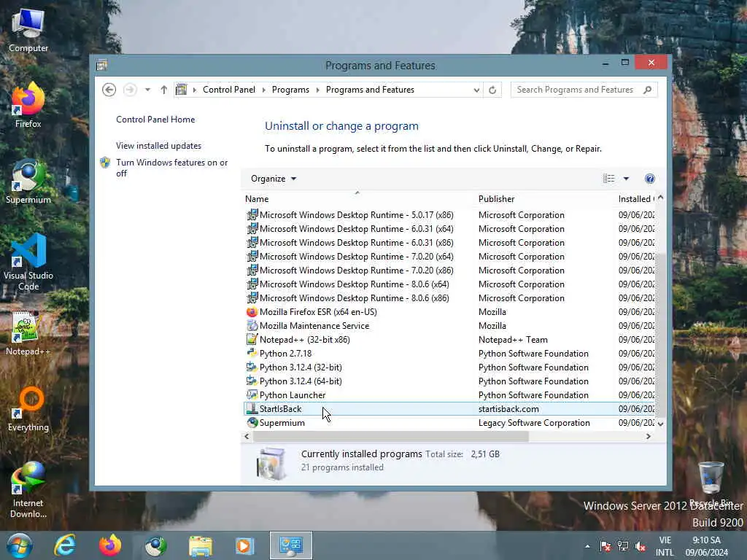Image resolution: width=747 pixels, height=560 pixels.
Task: Select Python Launcher in the list
Action: [449, 395]
